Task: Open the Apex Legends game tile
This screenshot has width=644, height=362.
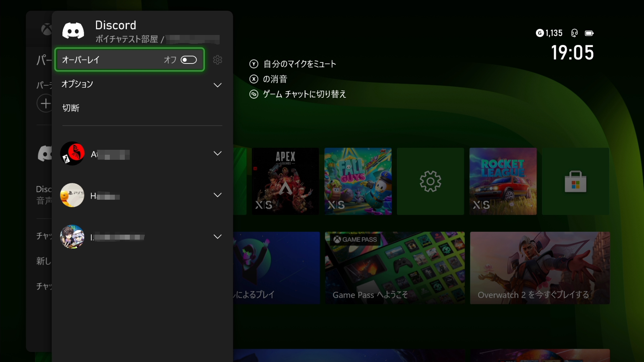Action: (x=285, y=181)
